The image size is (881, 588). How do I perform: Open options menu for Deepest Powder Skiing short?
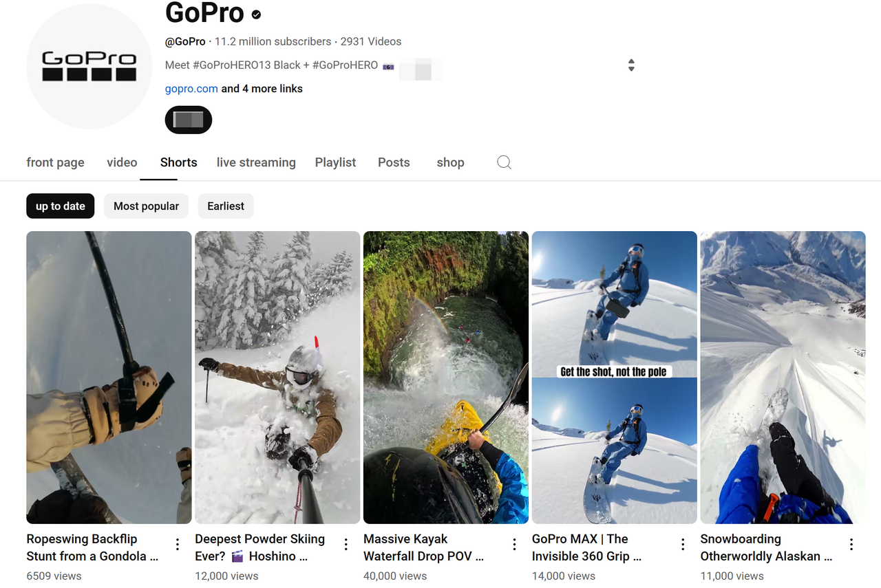[345, 543]
